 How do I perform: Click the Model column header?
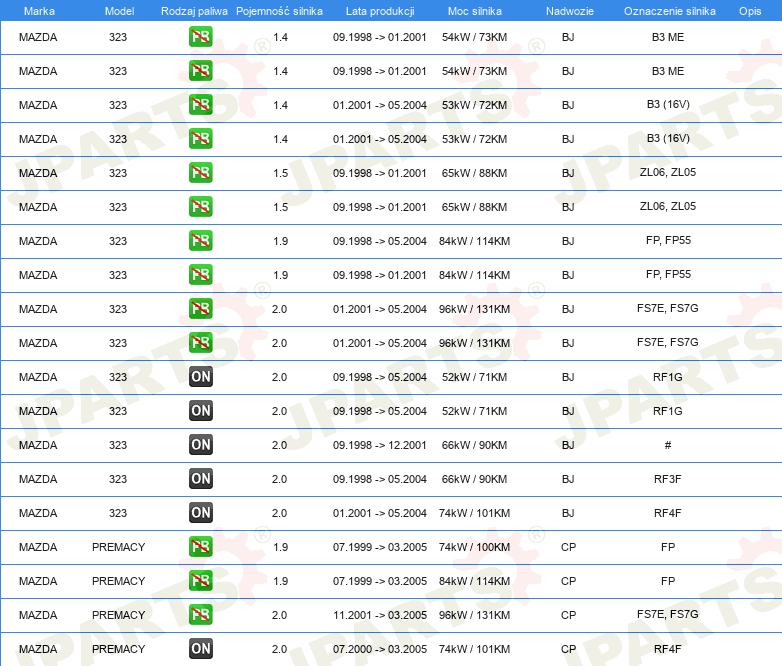click(119, 11)
